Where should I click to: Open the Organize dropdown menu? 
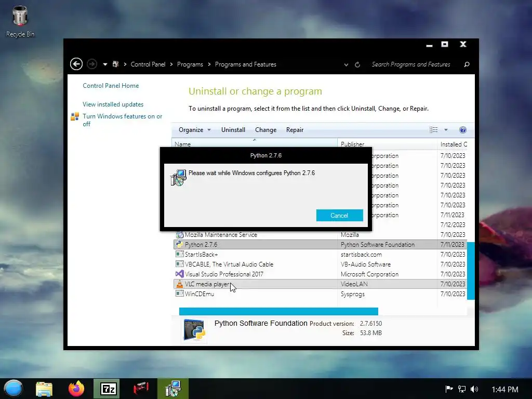[195, 130]
